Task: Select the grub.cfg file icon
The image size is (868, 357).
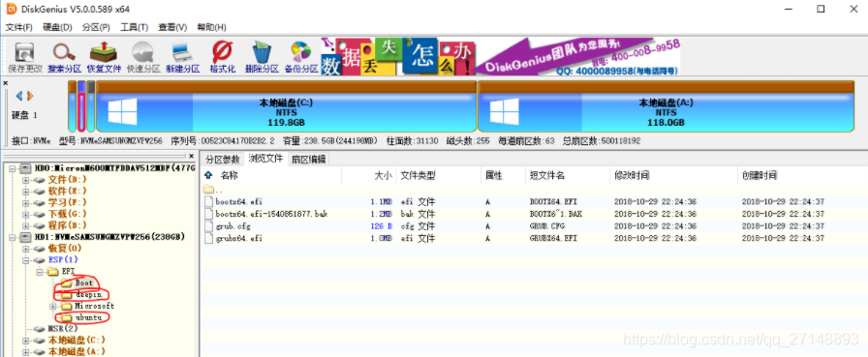Action: pyautogui.click(x=208, y=226)
